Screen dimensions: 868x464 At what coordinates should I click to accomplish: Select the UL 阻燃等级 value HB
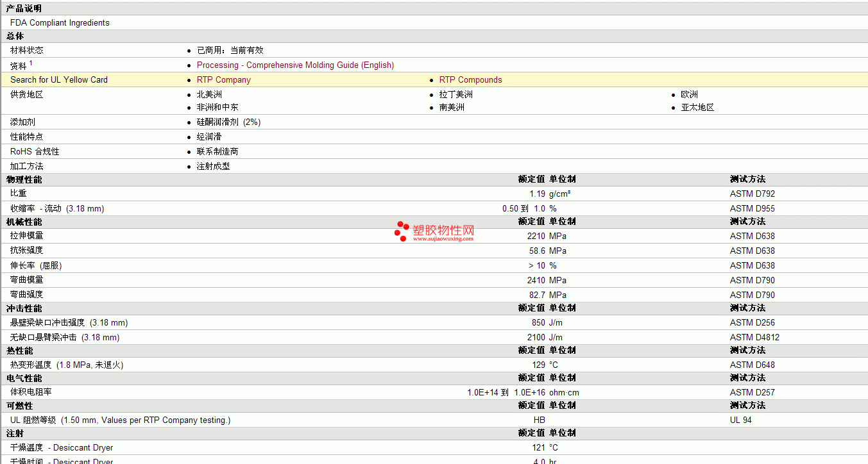point(540,420)
